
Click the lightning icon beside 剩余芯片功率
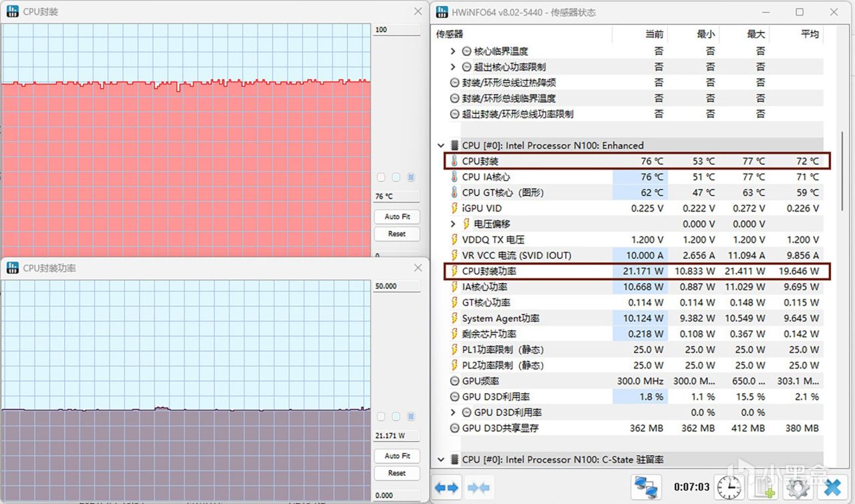pyautogui.click(x=454, y=334)
